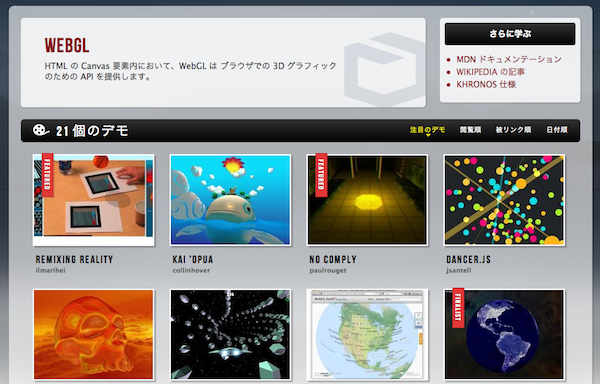600x384 pixels.
Task: Open the orange skull demo thumbnail
Action: pos(94,335)
